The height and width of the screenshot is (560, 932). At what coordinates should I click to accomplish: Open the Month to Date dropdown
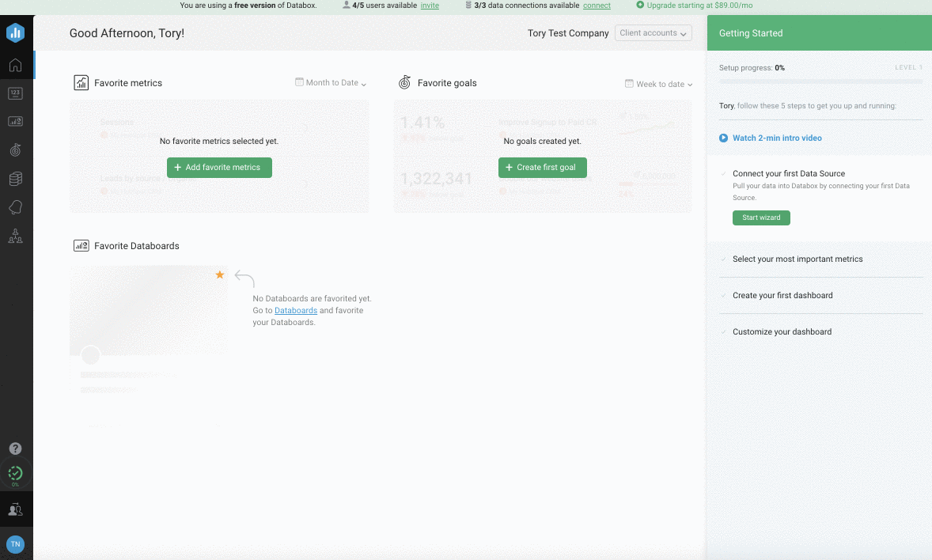(x=331, y=83)
